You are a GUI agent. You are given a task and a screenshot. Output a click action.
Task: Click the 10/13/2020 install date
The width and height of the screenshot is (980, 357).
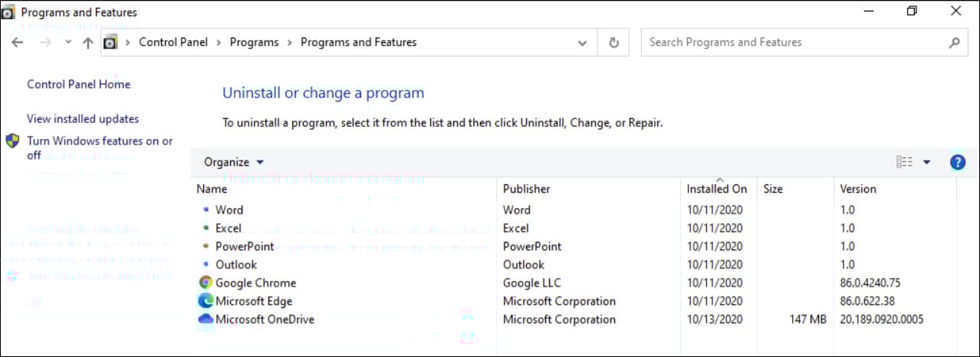tap(715, 320)
